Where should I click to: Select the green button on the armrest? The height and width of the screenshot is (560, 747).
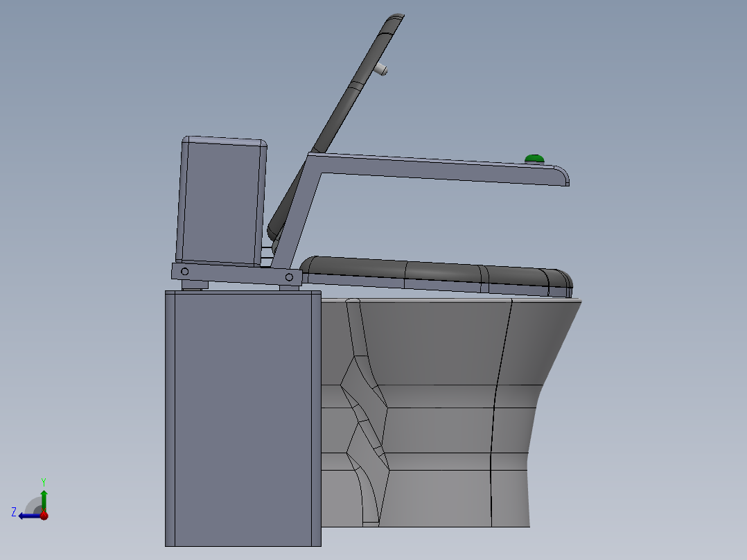534,159
